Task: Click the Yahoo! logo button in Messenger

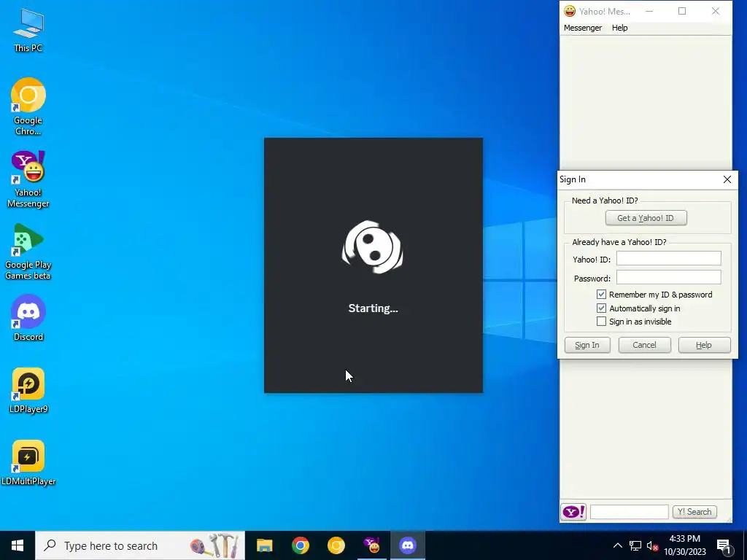Action: tap(573, 512)
